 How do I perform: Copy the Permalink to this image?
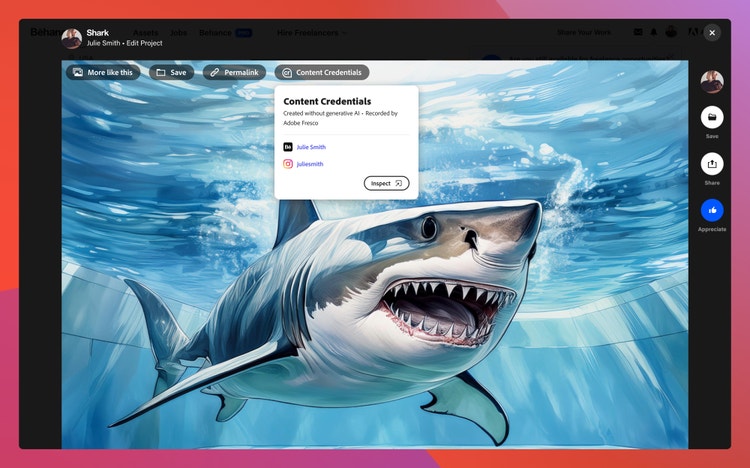(234, 72)
